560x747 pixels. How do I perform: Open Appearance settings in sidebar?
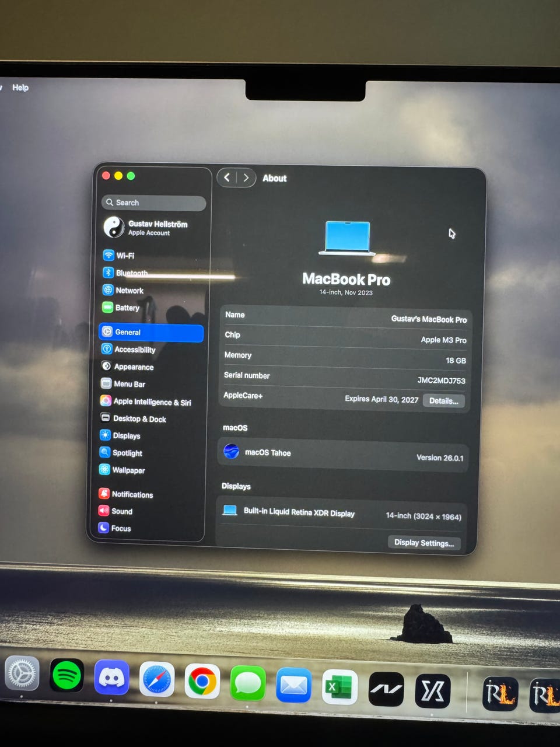click(x=127, y=366)
